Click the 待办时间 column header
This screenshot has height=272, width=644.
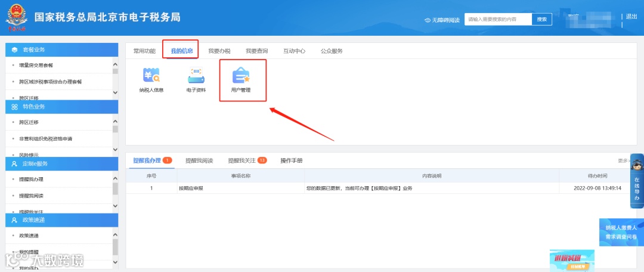point(597,176)
